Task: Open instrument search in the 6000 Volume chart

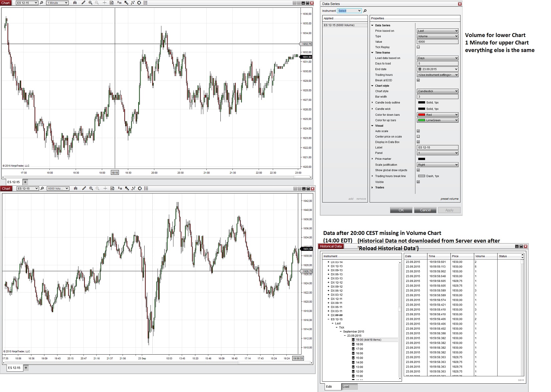Action: pos(42,188)
